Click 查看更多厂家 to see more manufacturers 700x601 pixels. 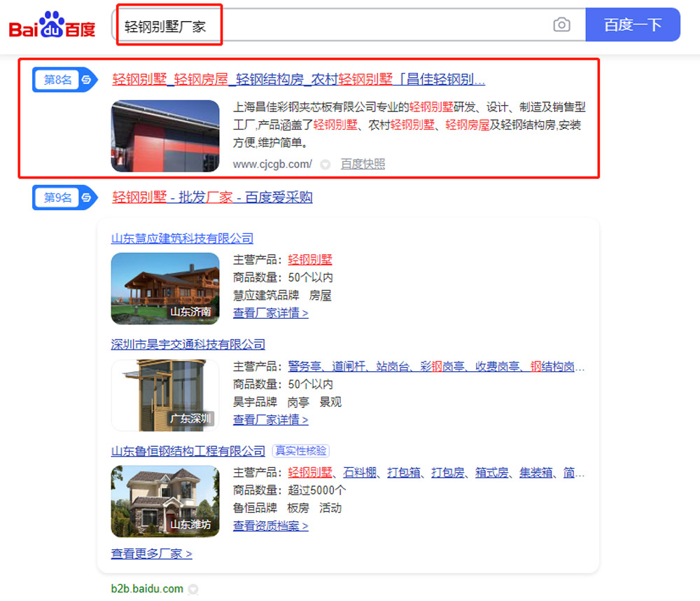[151, 553]
